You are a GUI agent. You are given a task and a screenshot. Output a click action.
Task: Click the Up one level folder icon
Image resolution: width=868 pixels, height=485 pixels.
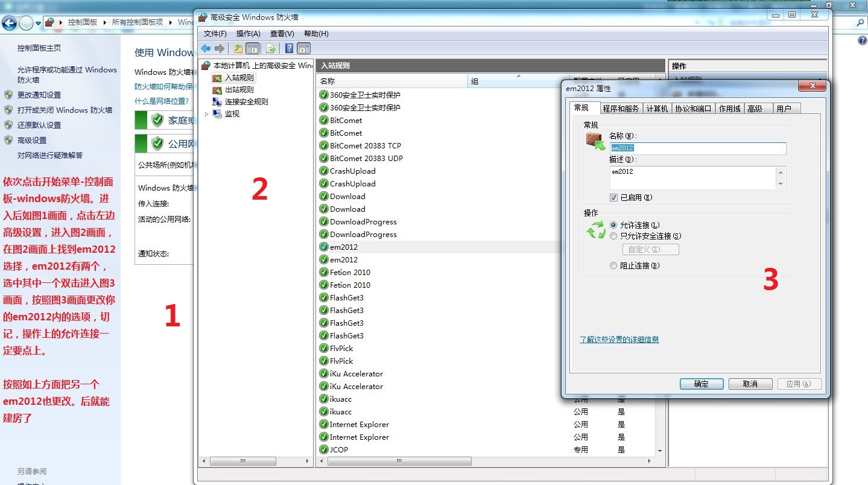pyautogui.click(x=238, y=48)
